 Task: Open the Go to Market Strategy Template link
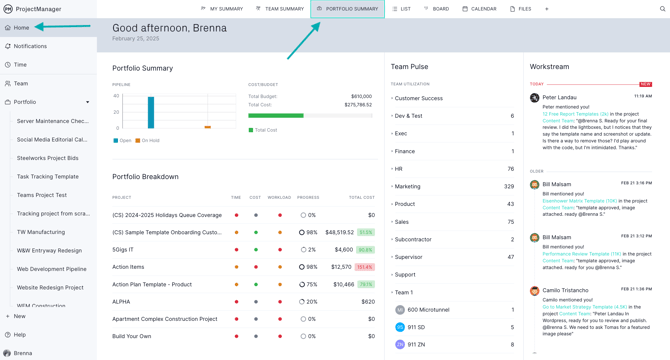[x=585, y=307]
